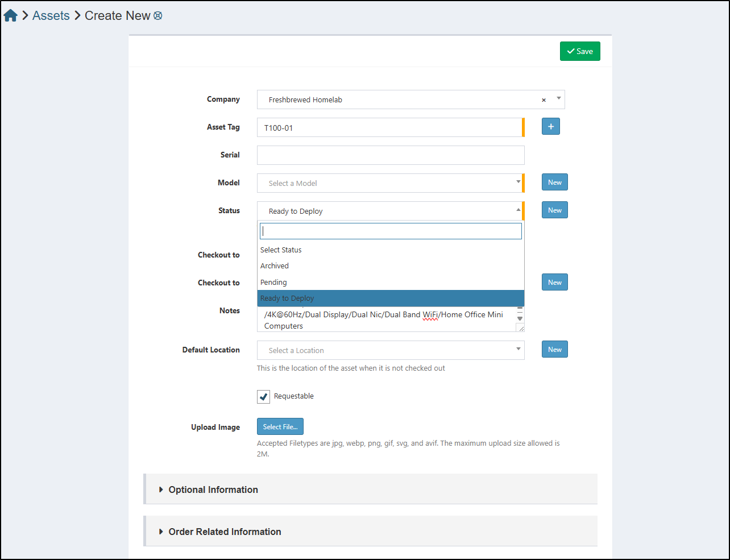
Task: Expand the Optional Information section
Action: point(213,490)
